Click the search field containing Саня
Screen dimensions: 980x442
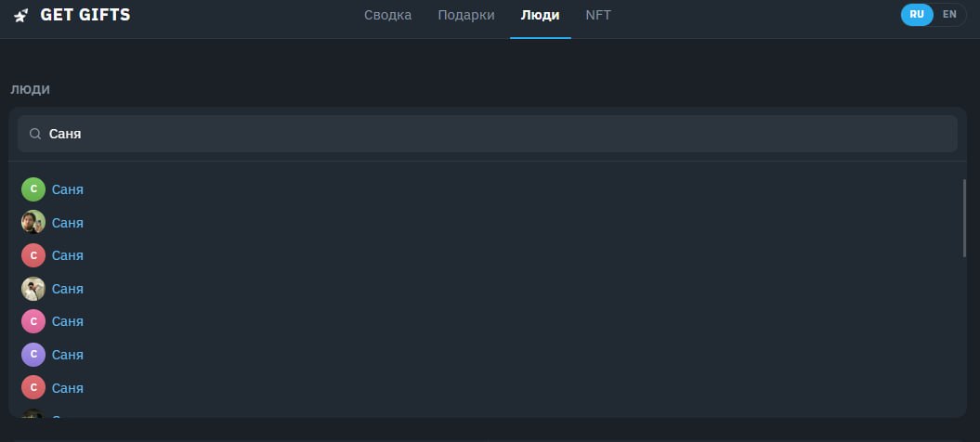coord(488,134)
